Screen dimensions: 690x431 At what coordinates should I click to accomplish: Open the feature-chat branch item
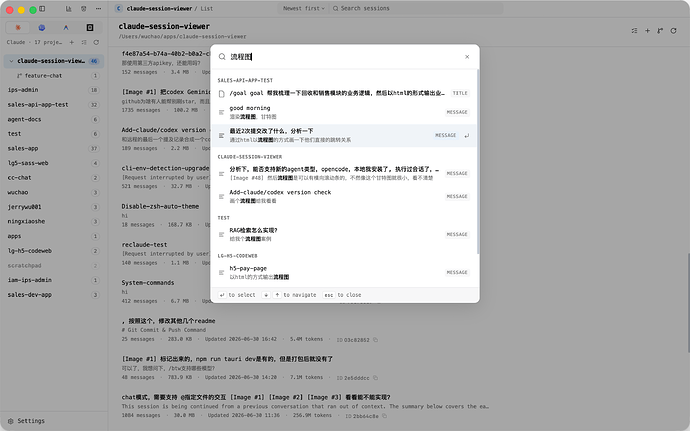click(54, 76)
